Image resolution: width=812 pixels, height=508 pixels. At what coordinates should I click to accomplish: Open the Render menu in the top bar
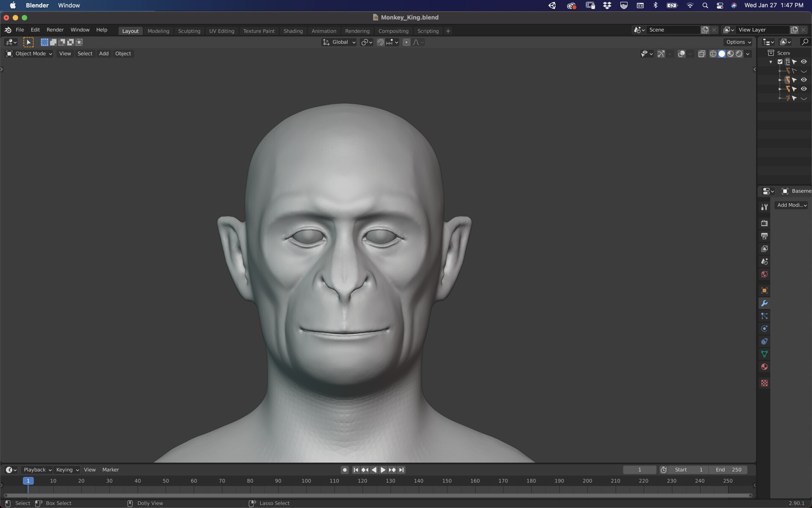click(55, 30)
